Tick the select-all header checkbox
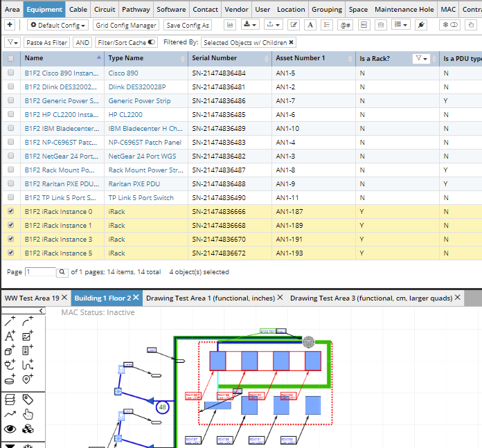482x448 pixels. pos(11,58)
